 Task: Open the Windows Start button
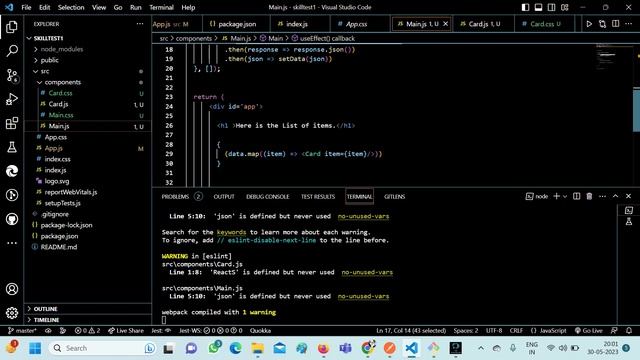coord(35,348)
